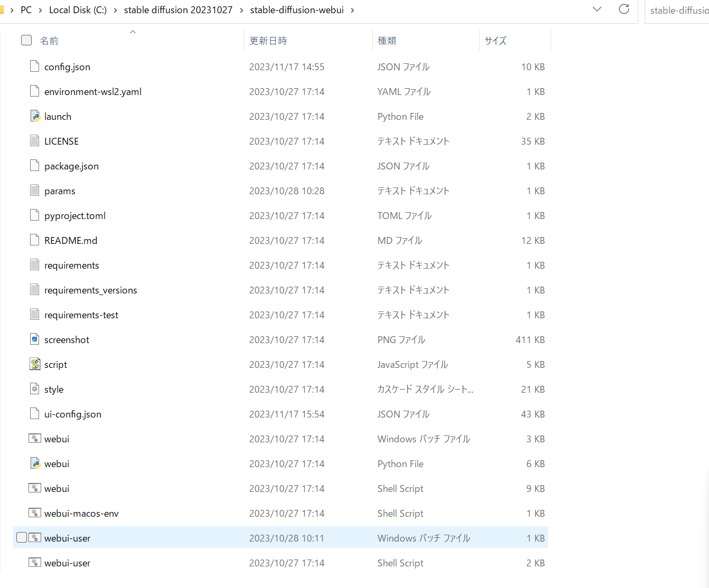709x588 pixels.
Task: Select the style stylesheet file icon
Action: [34, 388]
